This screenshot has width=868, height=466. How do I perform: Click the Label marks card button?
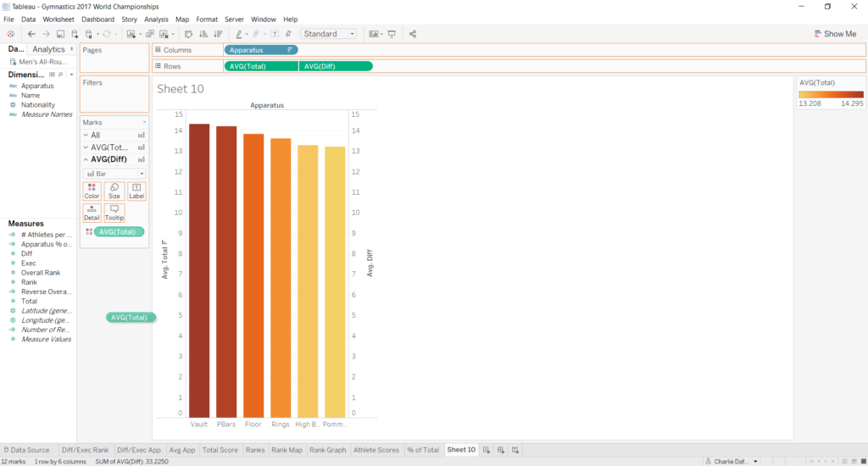pos(136,191)
